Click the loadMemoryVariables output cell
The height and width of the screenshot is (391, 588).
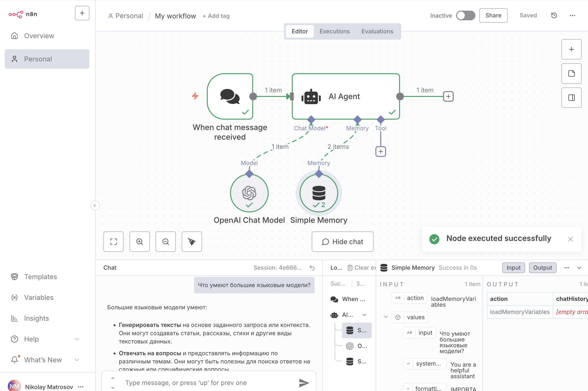click(520, 312)
